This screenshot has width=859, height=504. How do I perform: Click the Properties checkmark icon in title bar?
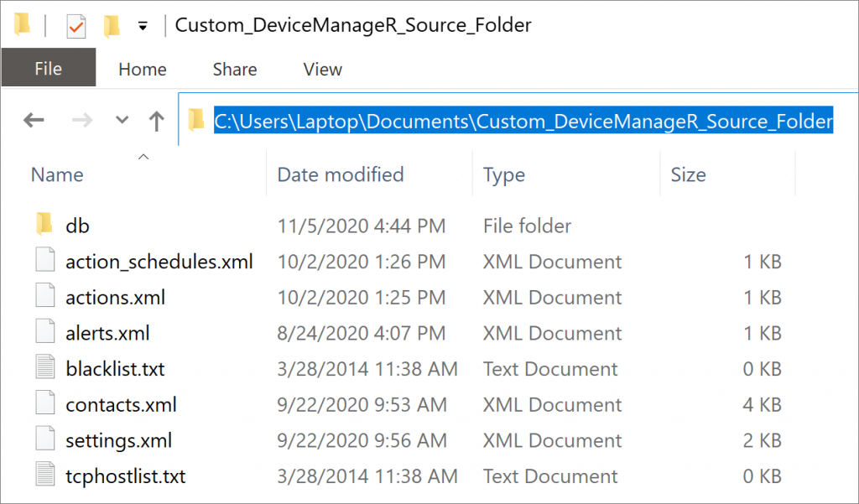point(76,27)
